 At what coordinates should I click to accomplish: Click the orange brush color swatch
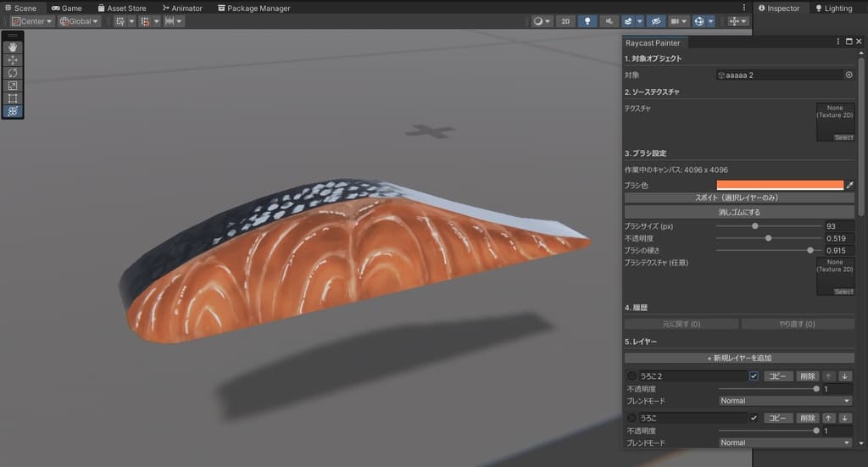(x=780, y=185)
